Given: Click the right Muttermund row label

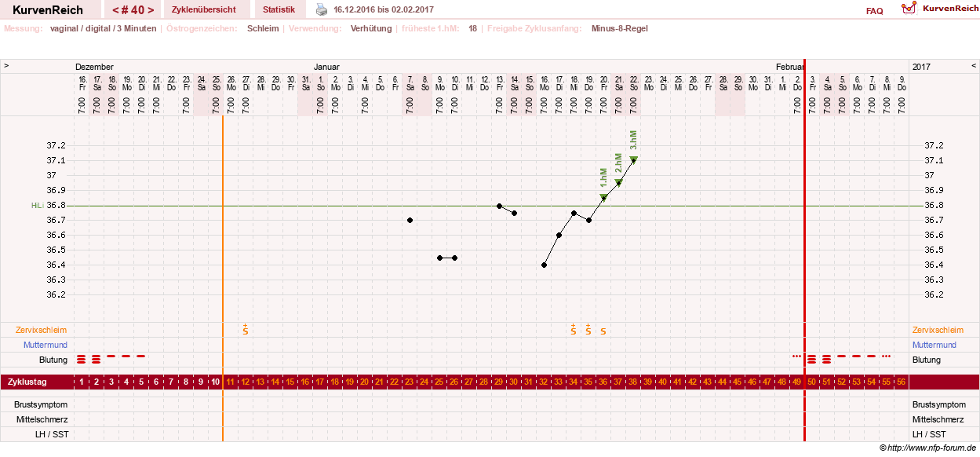Looking at the screenshot, I should point(935,345).
